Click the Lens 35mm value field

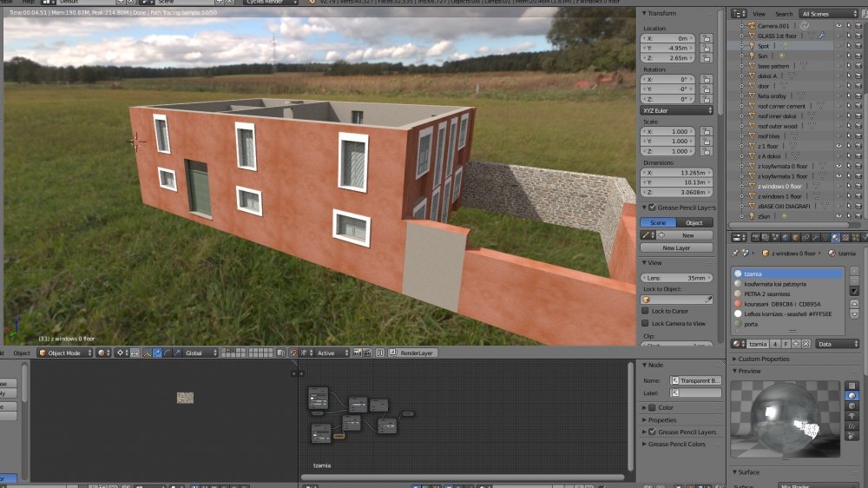pos(676,278)
